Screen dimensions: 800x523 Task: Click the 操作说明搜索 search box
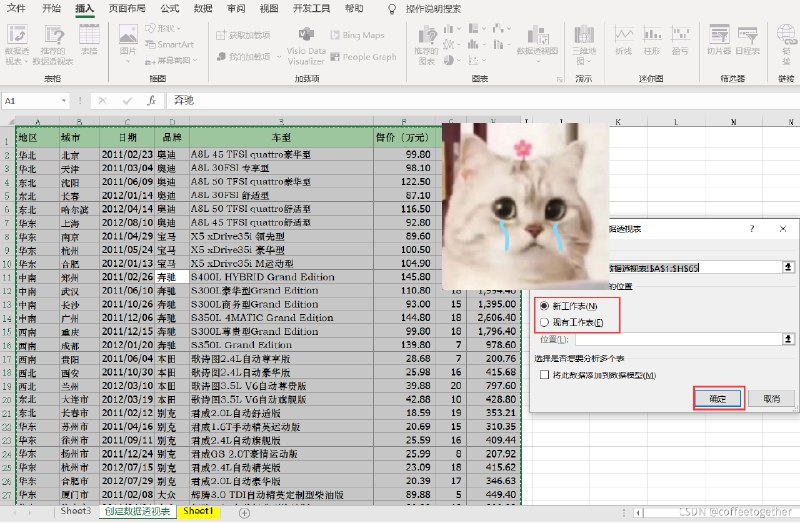point(434,9)
